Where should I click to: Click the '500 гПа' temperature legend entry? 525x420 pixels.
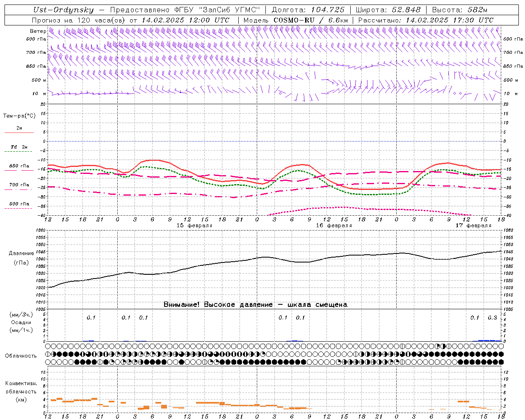coord(19,204)
